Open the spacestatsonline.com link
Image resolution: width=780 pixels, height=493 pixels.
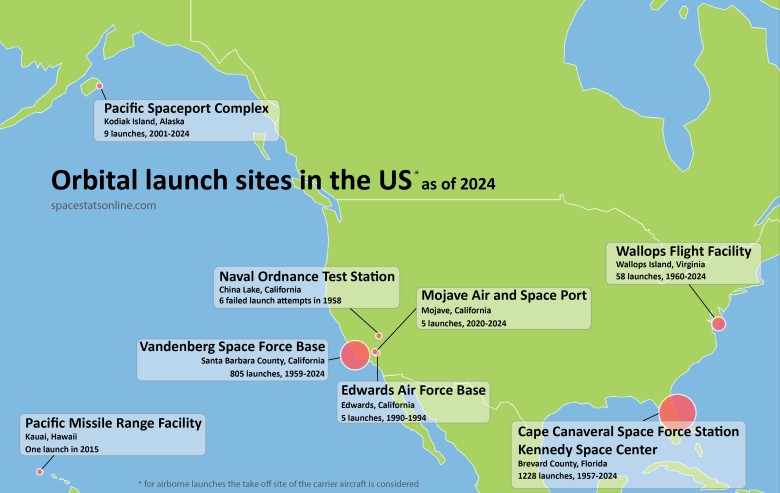coord(103,205)
